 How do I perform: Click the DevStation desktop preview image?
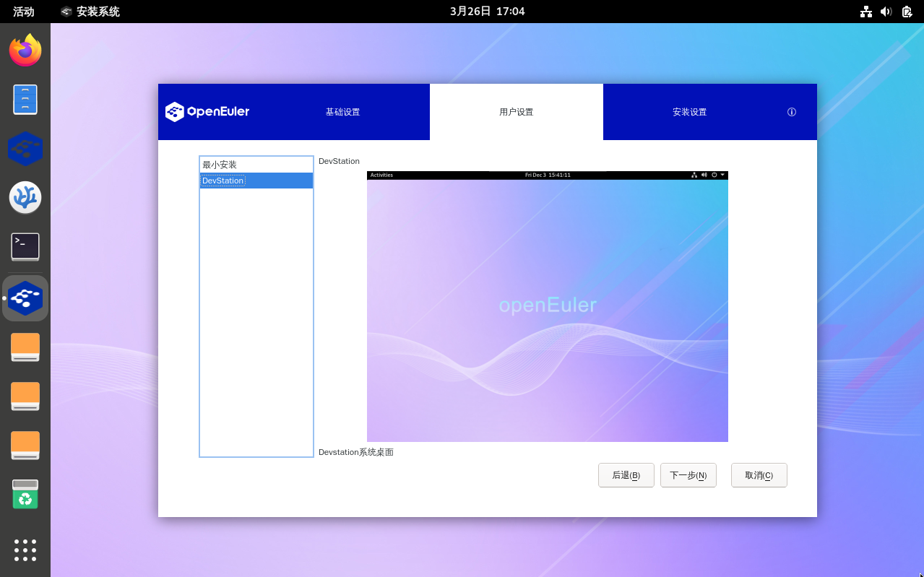click(x=547, y=306)
